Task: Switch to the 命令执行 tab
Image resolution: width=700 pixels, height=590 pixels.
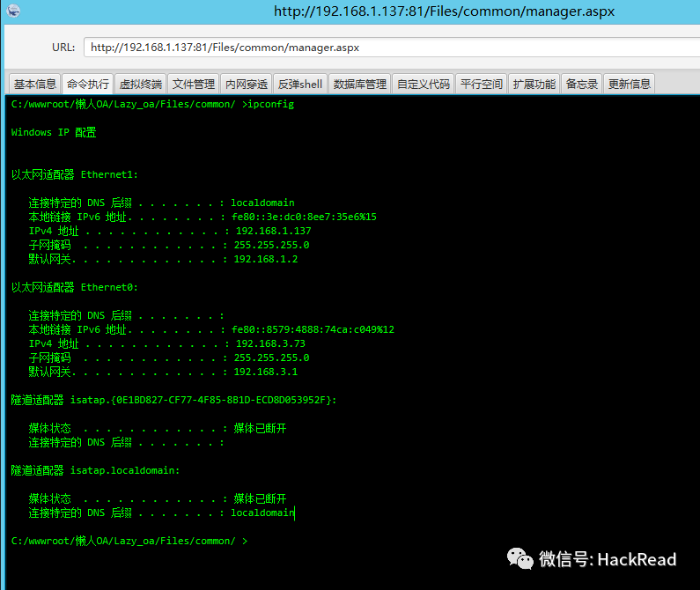Action: click(87, 84)
